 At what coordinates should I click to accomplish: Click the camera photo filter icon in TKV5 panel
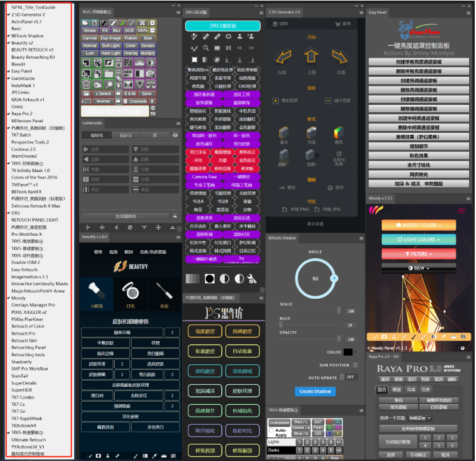click(150, 74)
